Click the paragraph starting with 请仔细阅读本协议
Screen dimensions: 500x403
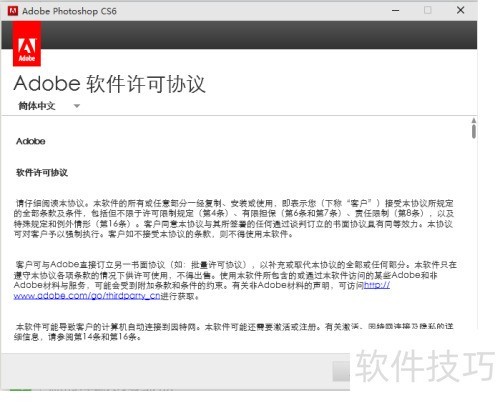234,219
